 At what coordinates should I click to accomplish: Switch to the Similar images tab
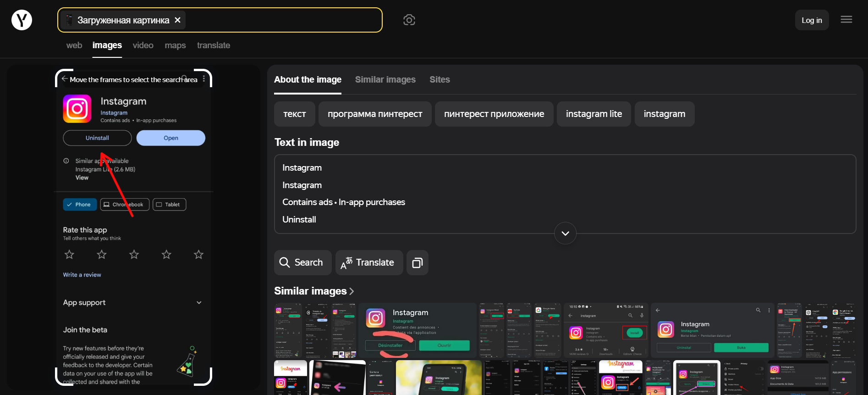[385, 80]
